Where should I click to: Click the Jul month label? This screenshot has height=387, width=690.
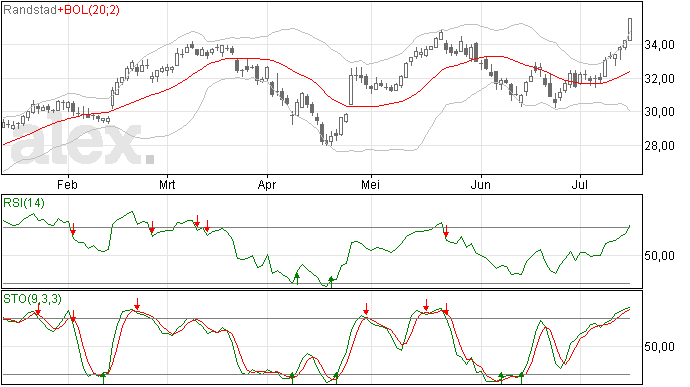click(580, 184)
